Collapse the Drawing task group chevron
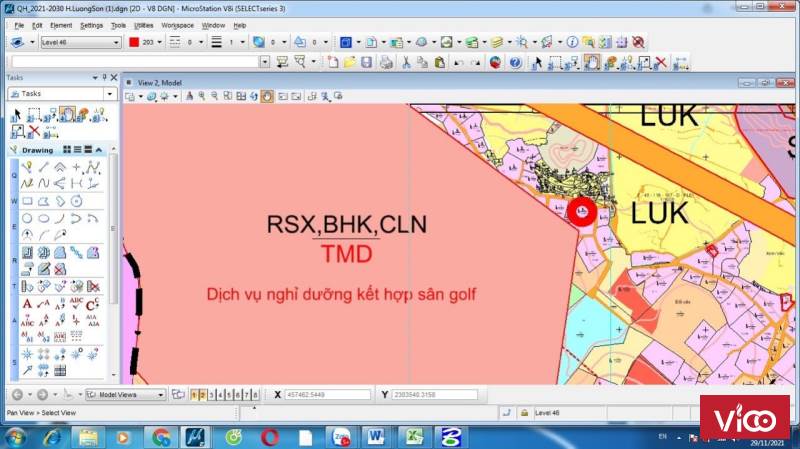Viewport: 800px width, 449px height. click(x=99, y=150)
